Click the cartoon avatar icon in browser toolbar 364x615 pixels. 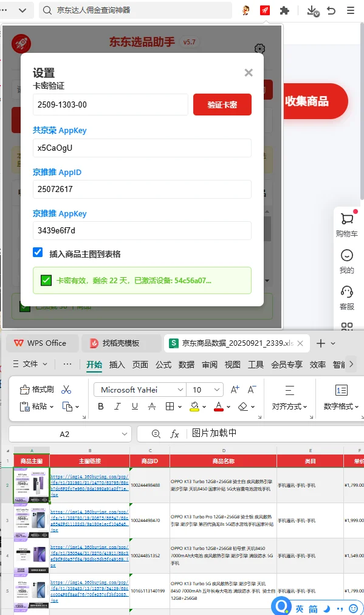click(x=246, y=10)
